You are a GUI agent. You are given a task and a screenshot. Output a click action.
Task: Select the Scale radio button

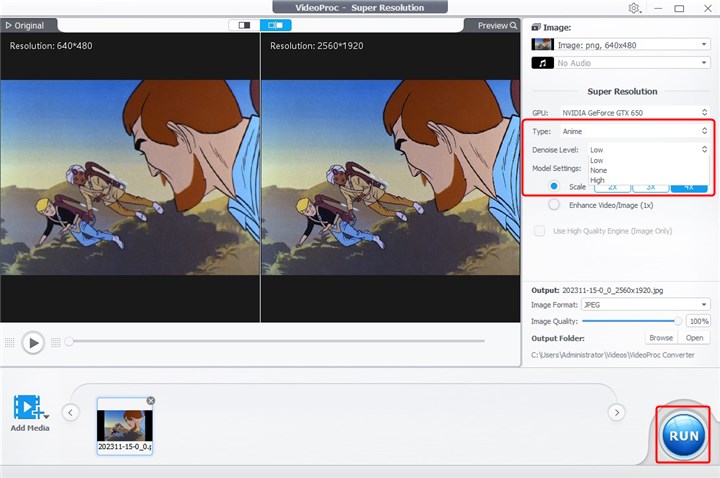(x=554, y=186)
